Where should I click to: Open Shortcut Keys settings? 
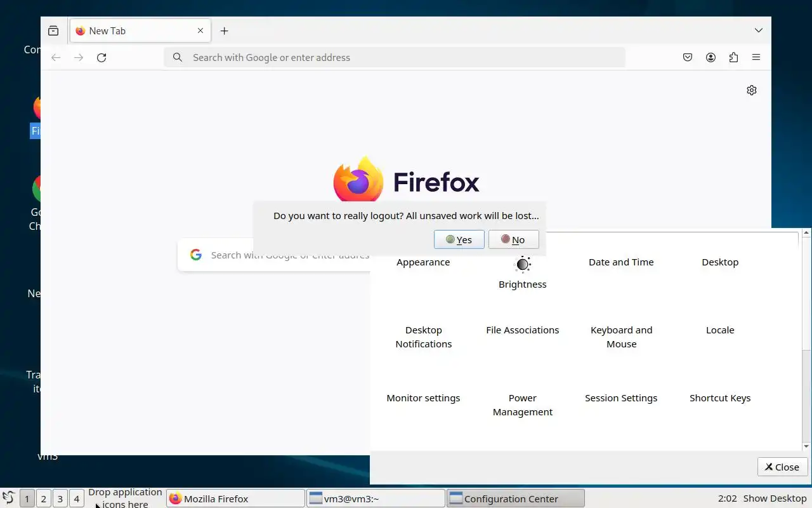[720, 398]
